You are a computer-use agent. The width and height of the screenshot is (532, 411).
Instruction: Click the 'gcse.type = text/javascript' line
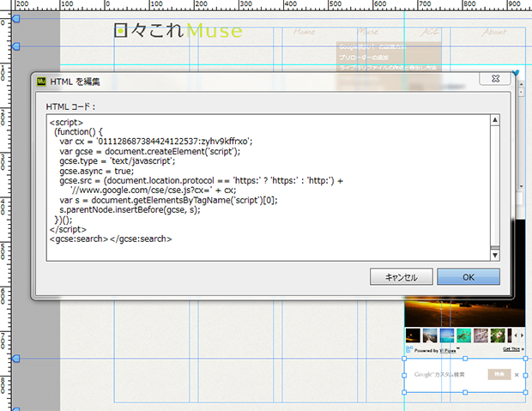[x=118, y=160]
